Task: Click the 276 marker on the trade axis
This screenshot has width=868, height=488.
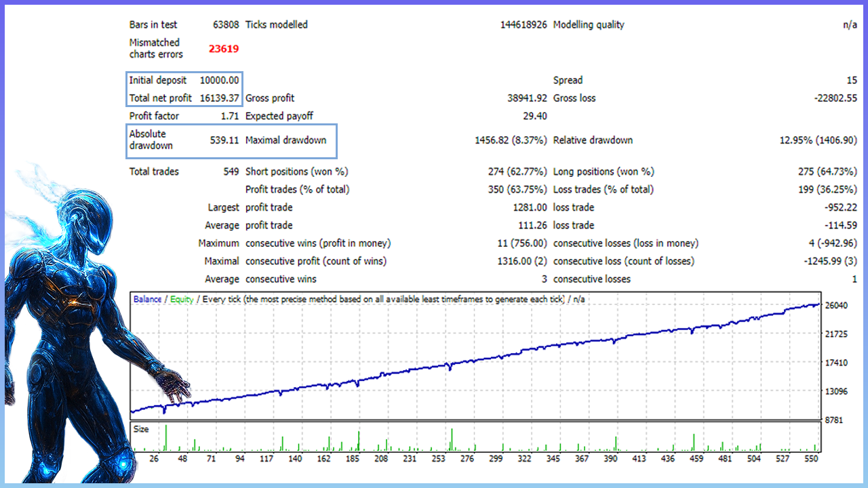Action: [467, 459]
